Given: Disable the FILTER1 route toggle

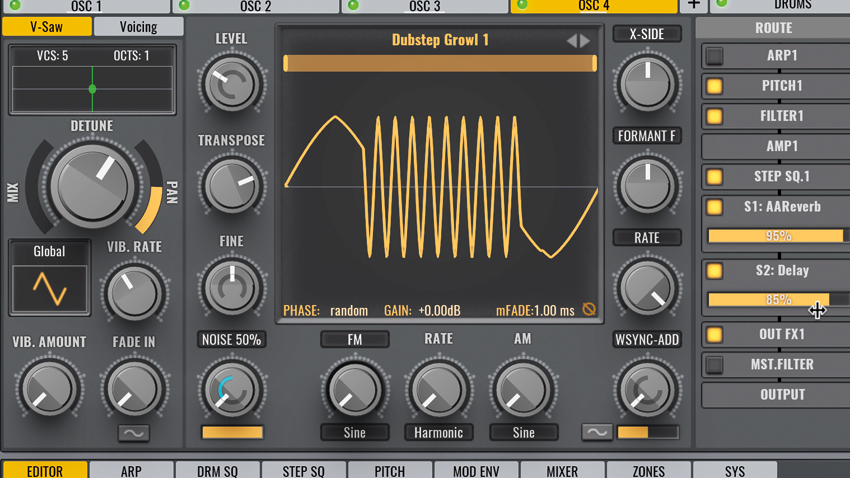Looking at the screenshot, I should (x=714, y=116).
